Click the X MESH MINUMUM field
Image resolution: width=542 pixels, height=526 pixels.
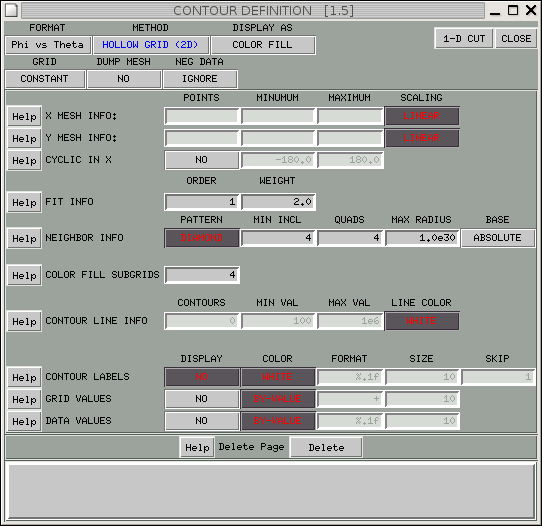(x=278, y=116)
